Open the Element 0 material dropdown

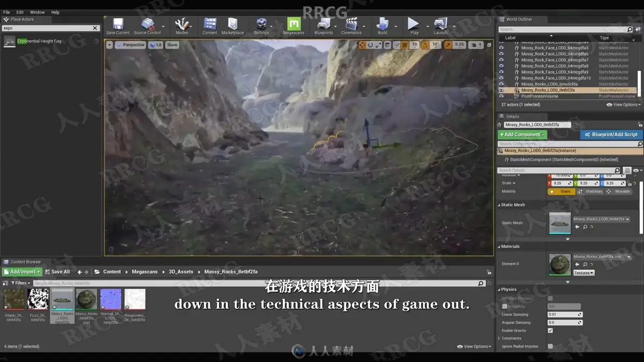(601, 257)
